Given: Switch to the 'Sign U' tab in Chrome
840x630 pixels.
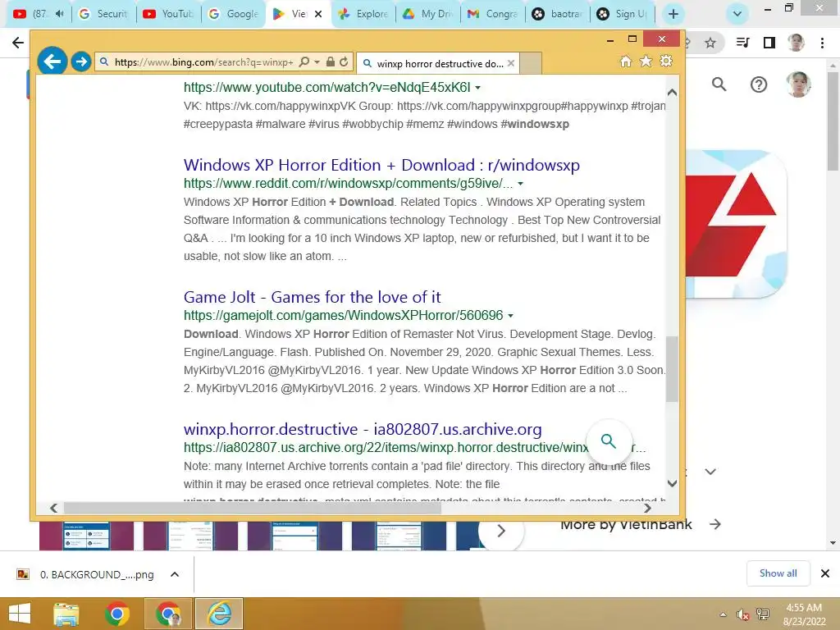Looking at the screenshot, I should tap(623, 14).
